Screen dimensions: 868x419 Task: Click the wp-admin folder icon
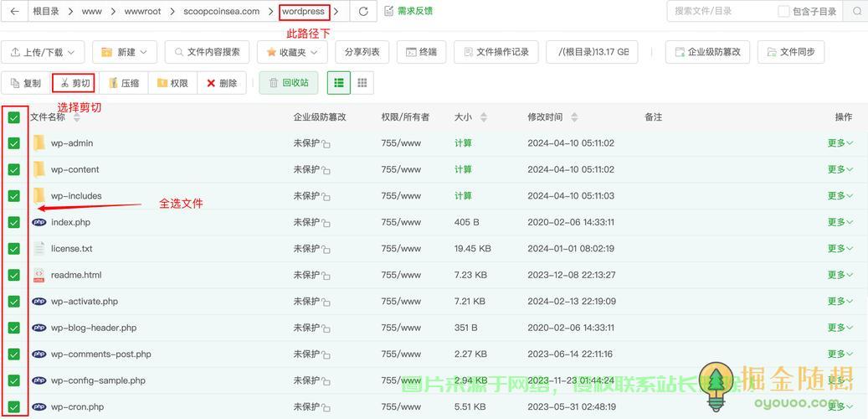tap(39, 143)
